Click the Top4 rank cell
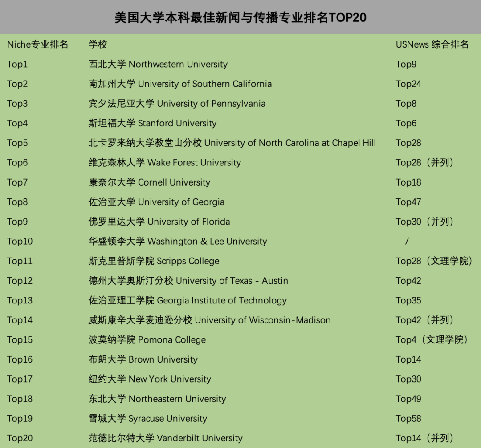Viewport: 481px width, 448px height. 17,123
